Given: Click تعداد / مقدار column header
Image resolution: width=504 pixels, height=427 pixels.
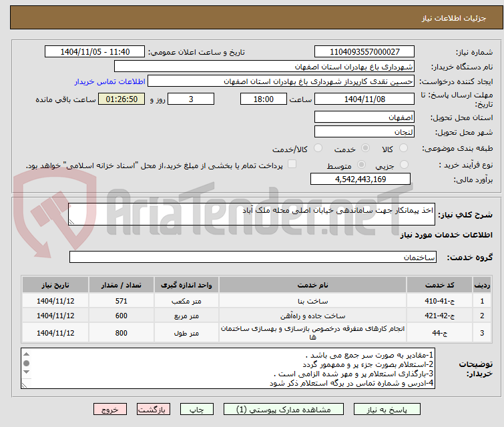Looking at the screenshot, I should pos(121,285).
